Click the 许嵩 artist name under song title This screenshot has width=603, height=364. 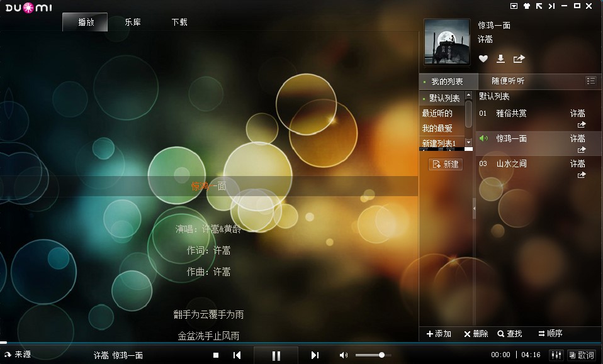[x=485, y=39]
